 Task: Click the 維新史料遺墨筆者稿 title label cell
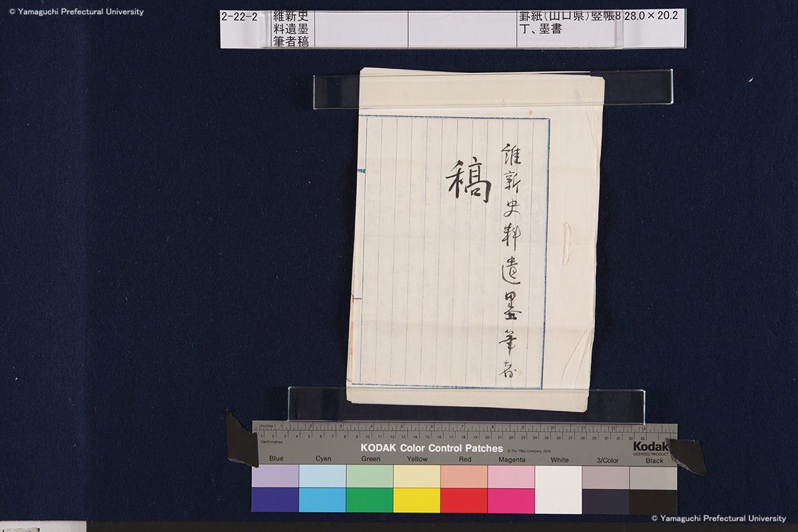291,29
